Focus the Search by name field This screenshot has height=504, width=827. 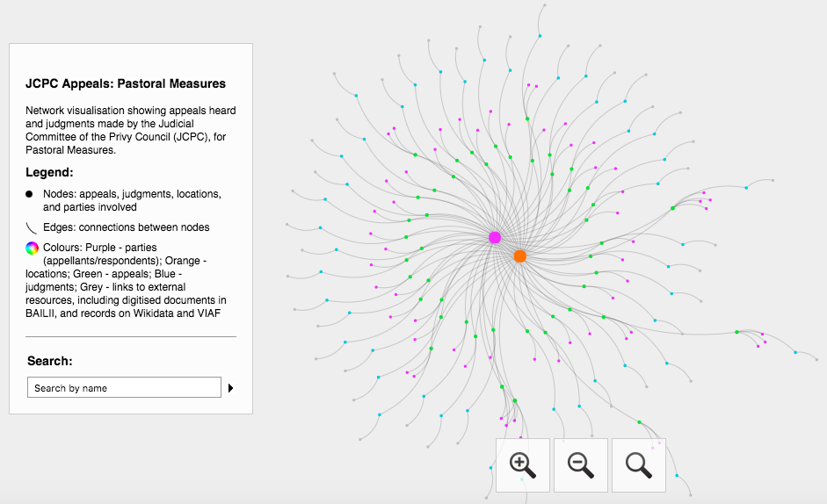tap(124, 388)
